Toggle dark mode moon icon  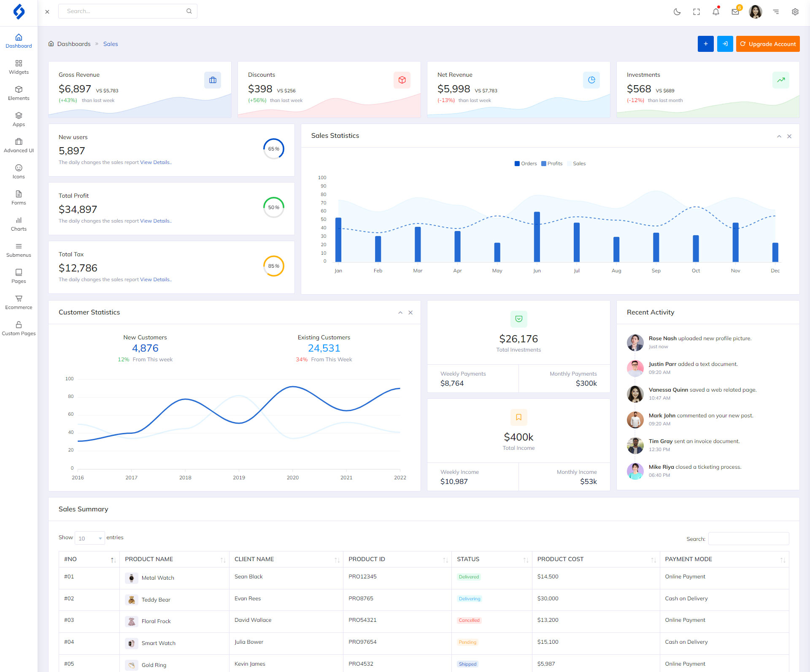677,12
